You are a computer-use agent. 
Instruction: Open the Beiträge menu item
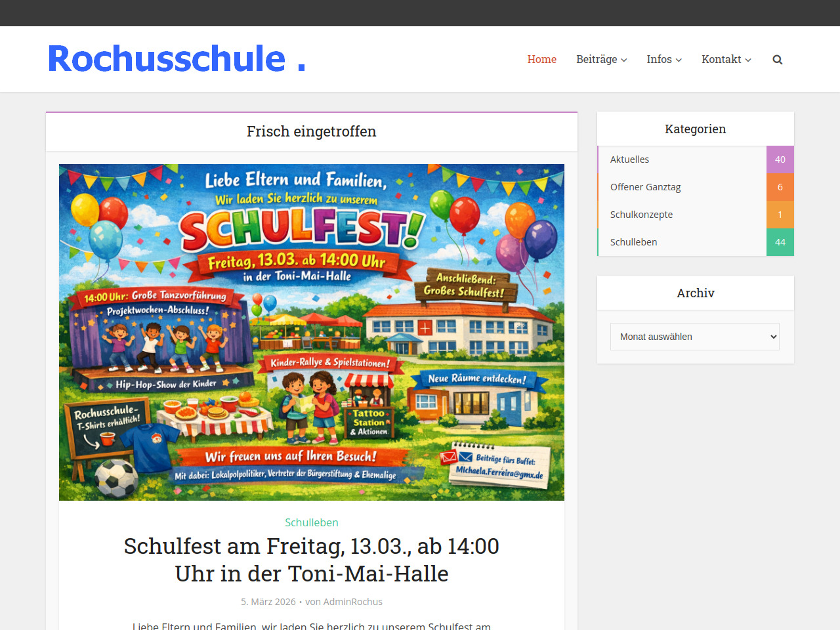597,59
